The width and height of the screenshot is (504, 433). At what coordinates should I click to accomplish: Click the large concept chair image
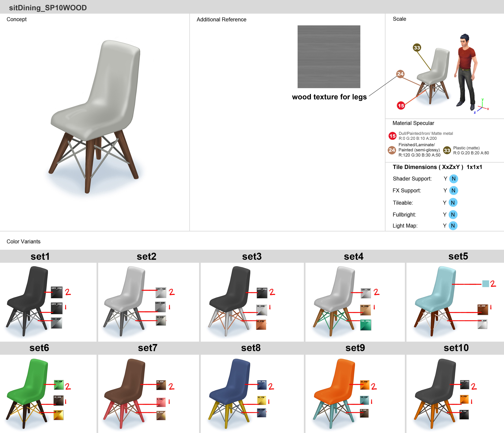pos(95,116)
